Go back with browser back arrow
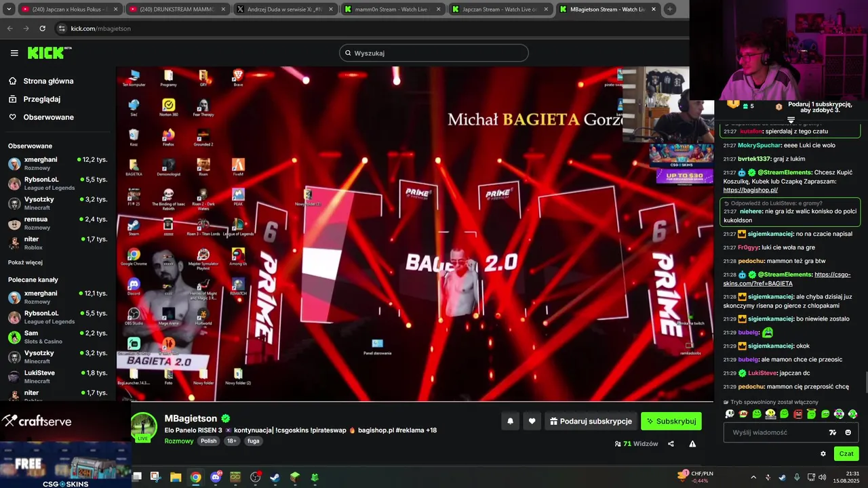This screenshot has width=868, height=488. [x=9, y=28]
